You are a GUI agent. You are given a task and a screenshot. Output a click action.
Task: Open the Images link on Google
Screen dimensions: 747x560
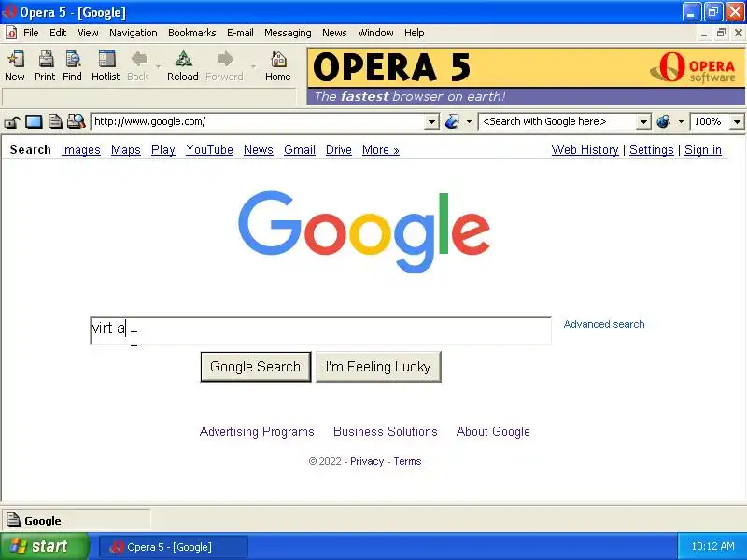(81, 150)
